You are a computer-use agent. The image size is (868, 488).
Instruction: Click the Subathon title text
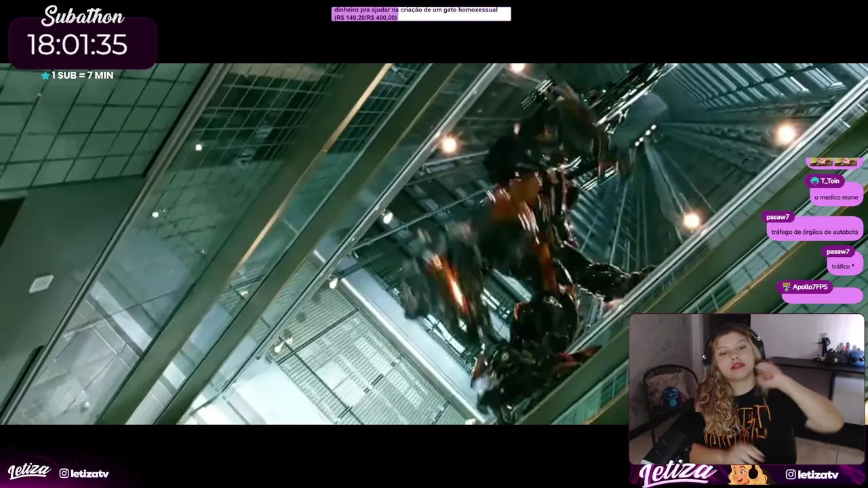point(83,16)
